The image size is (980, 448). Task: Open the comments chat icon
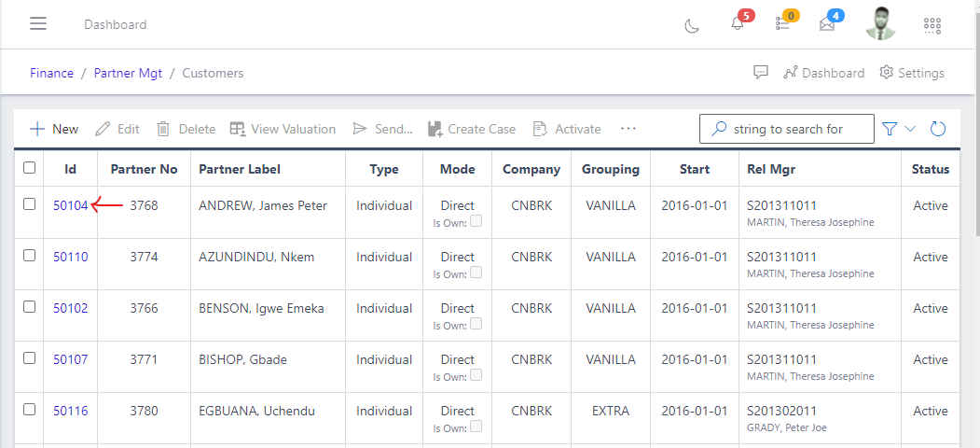point(761,72)
